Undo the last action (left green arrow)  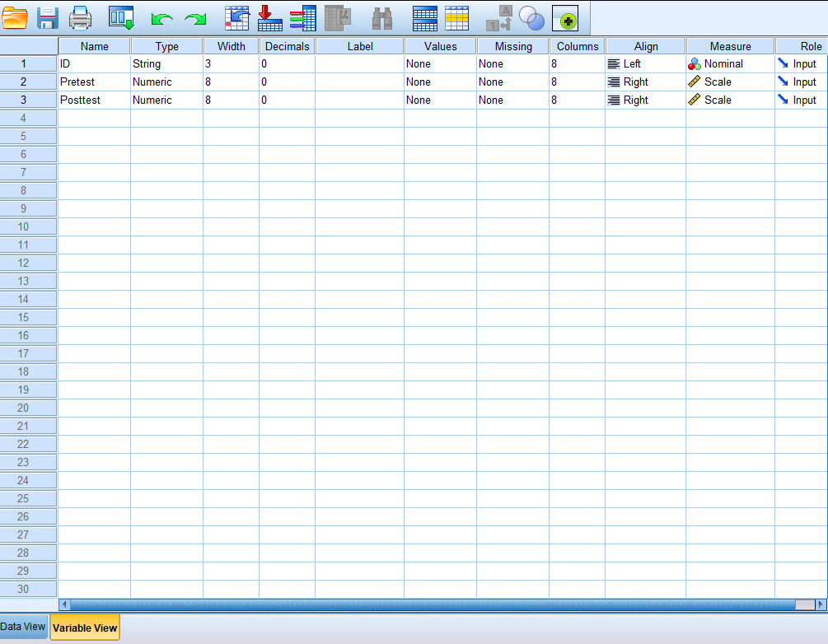(161, 19)
